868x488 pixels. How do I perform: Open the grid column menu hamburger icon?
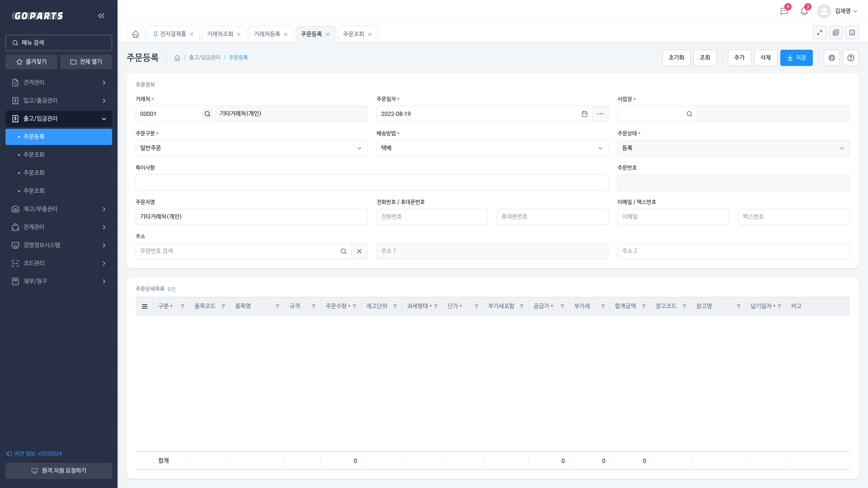click(145, 307)
